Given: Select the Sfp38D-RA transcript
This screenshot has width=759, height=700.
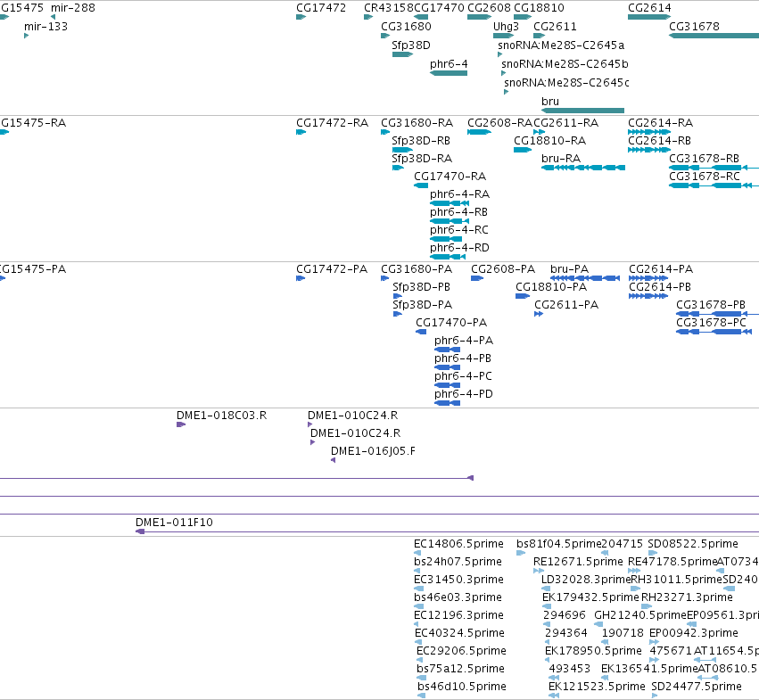Looking at the screenshot, I should click(398, 168).
